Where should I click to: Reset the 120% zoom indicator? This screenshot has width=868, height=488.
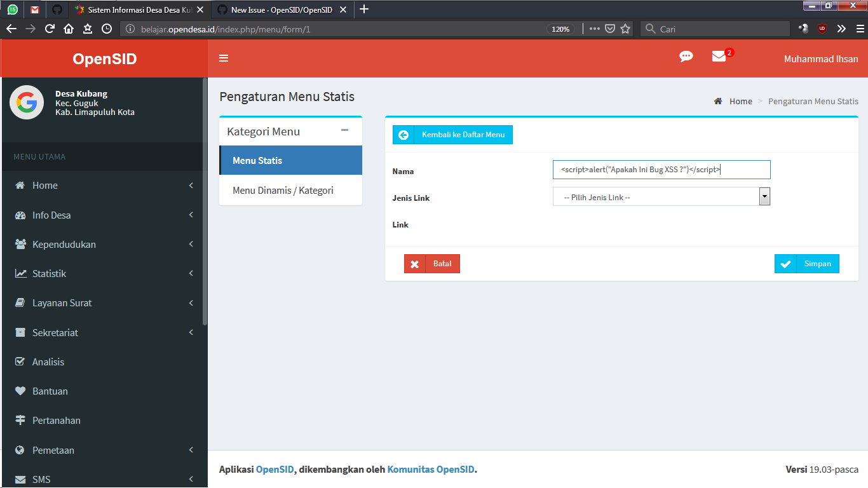tap(560, 29)
